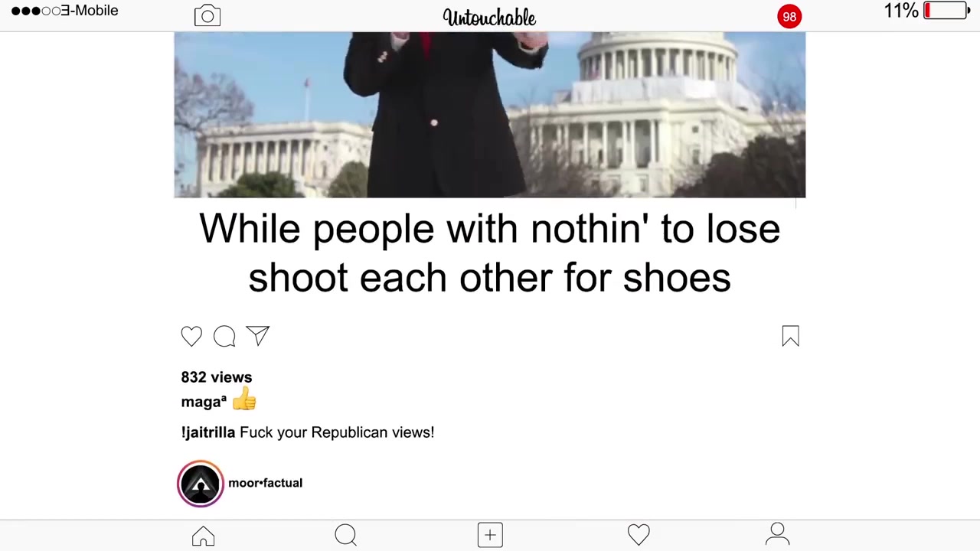The width and height of the screenshot is (980, 551).
Task: Tap the new post plus icon
Action: point(490,535)
